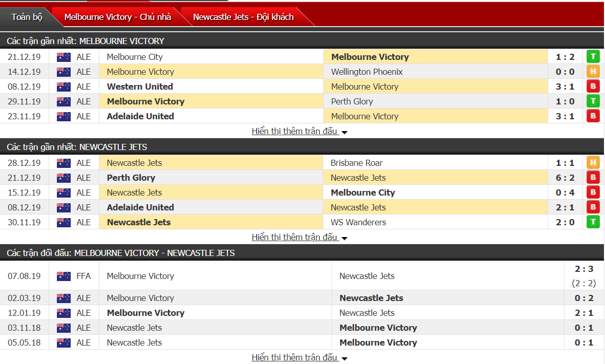This screenshot has height=364, width=605.
Task: Switch to Melbourne Victory - Chủ nhà tab
Action: click(118, 17)
